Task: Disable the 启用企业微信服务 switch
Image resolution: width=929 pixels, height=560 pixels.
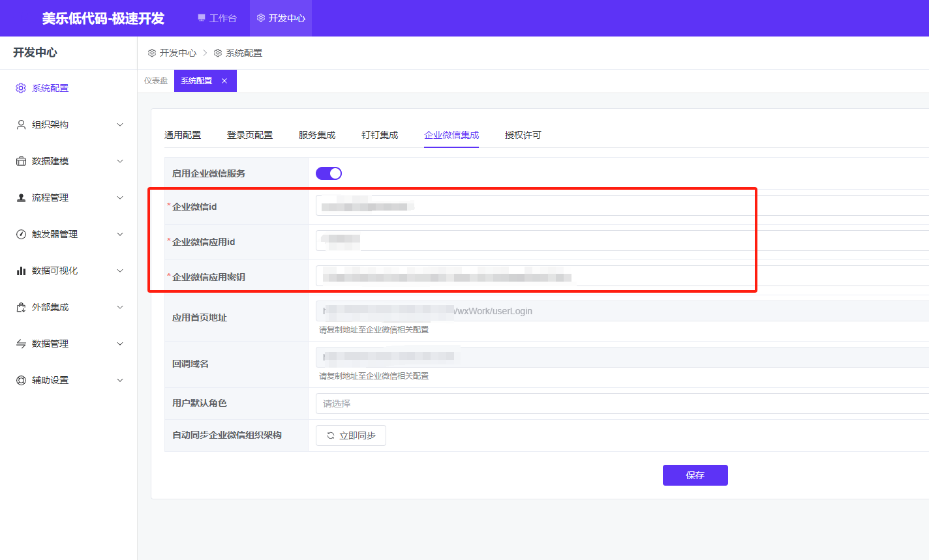Action: point(328,173)
